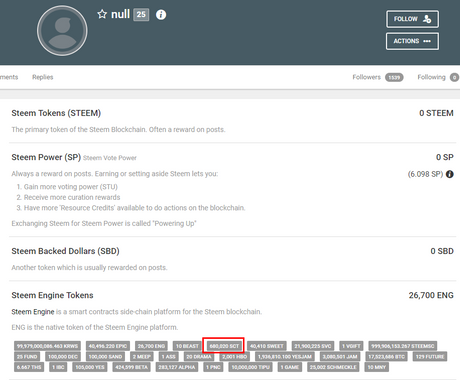This screenshot has height=380, width=460.
Task: Click the null username text
Action: 120,14
